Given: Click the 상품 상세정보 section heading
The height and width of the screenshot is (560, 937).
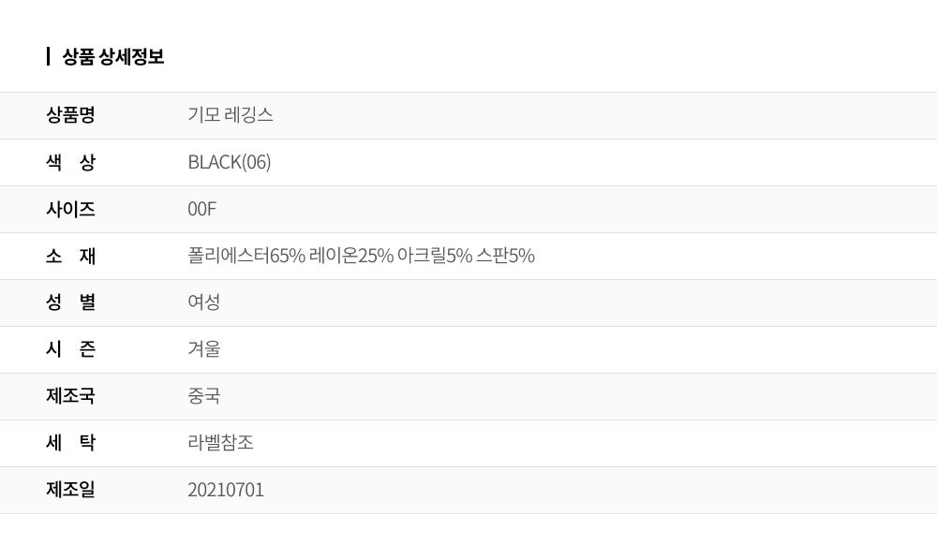Looking at the screenshot, I should point(113,56).
